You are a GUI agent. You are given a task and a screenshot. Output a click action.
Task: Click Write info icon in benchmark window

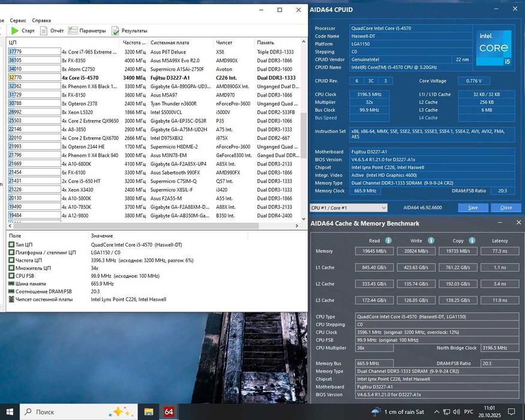(431, 241)
